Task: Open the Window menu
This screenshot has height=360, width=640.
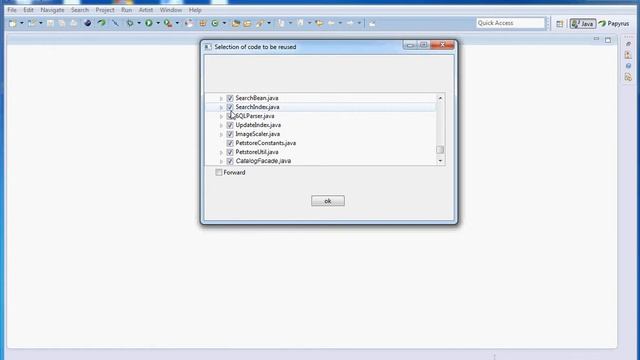Action: click(x=171, y=10)
